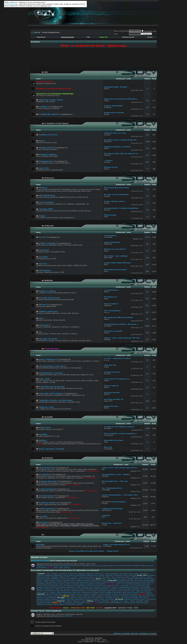Open the Polski vb 3.8 style dropdown

tap(42, 633)
